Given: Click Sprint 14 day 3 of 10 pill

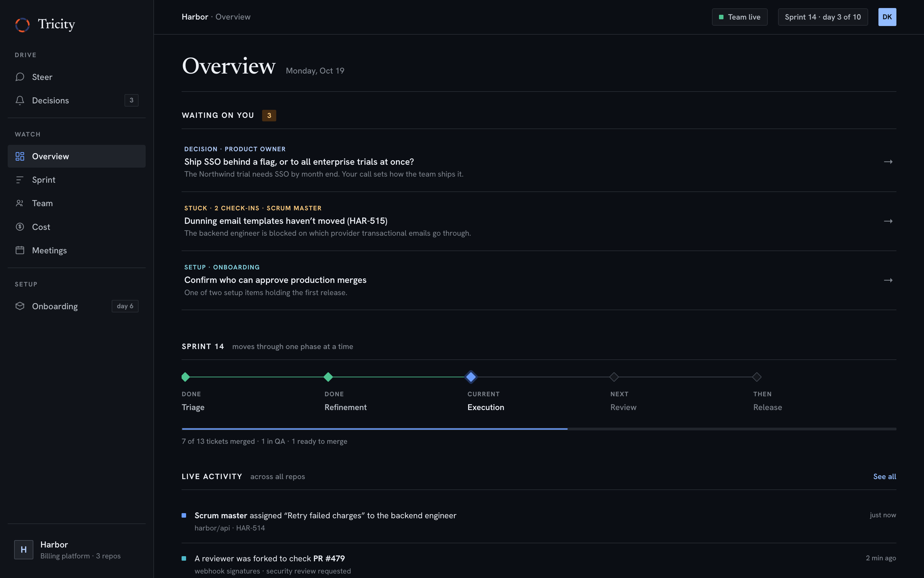Looking at the screenshot, I should pos(822,17).
